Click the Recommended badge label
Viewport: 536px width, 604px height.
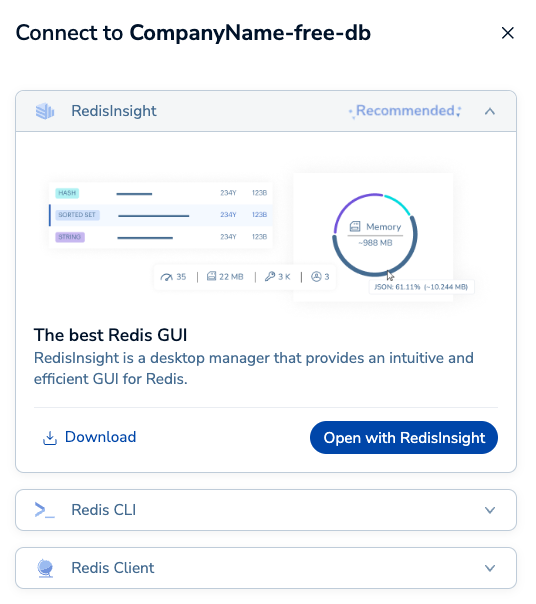405,111
